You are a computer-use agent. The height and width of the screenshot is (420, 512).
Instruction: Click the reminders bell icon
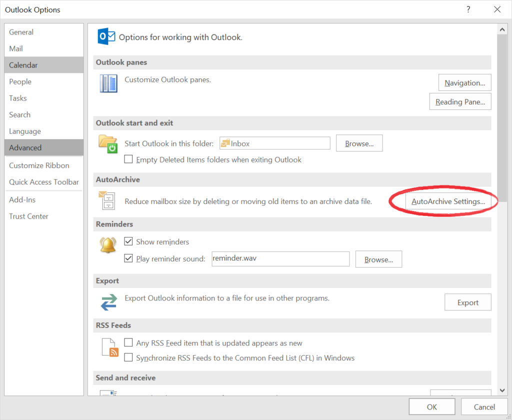pos(108,245)
